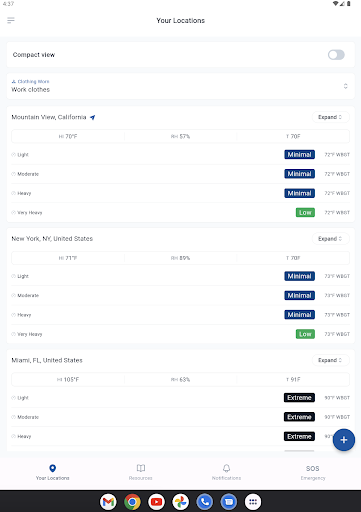This screenshot has height=512, width=361.
Task: Open the app drawer grid icon
Action: (253, 502)
